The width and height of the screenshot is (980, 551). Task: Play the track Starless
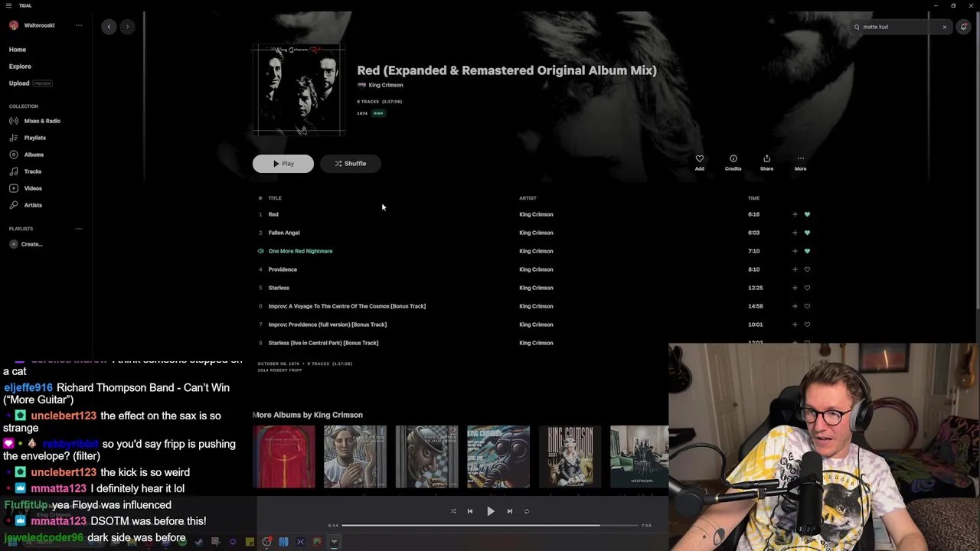click(279, 288)
